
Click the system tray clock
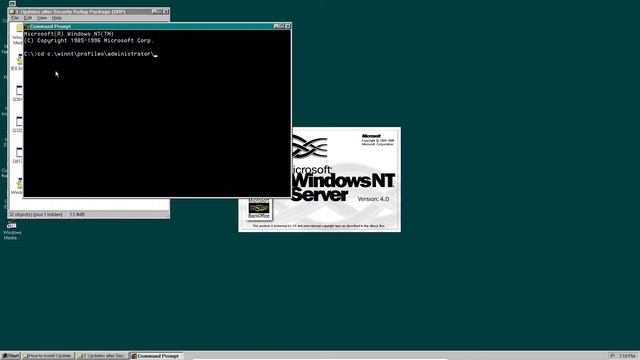click(627, 356)
